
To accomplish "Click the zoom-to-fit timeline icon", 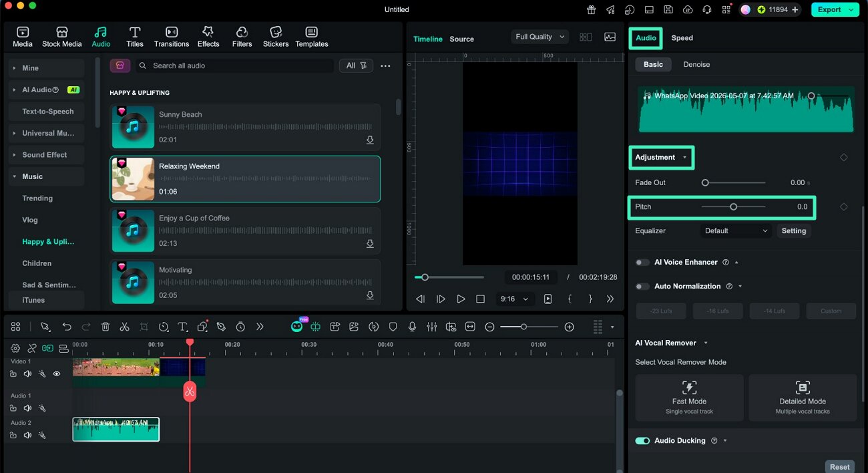I will [470, 327].
